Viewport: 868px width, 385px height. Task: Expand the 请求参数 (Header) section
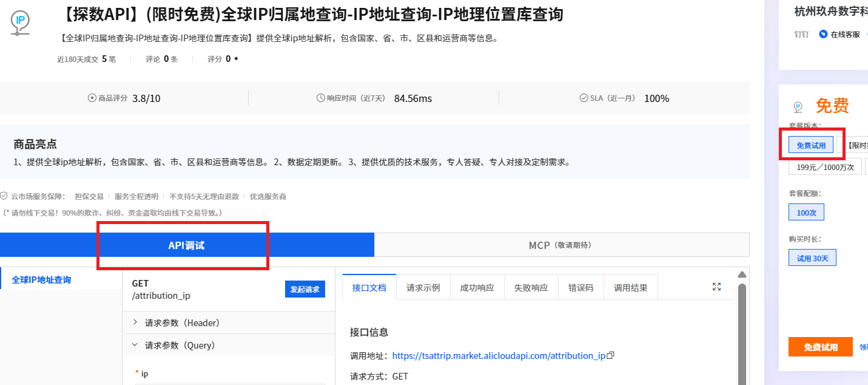click(x=228, y=322)
